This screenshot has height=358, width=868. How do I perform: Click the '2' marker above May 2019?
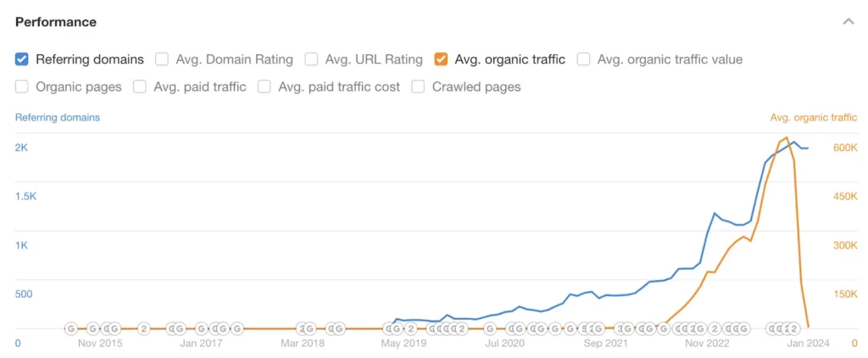click(x=411, y=328)
